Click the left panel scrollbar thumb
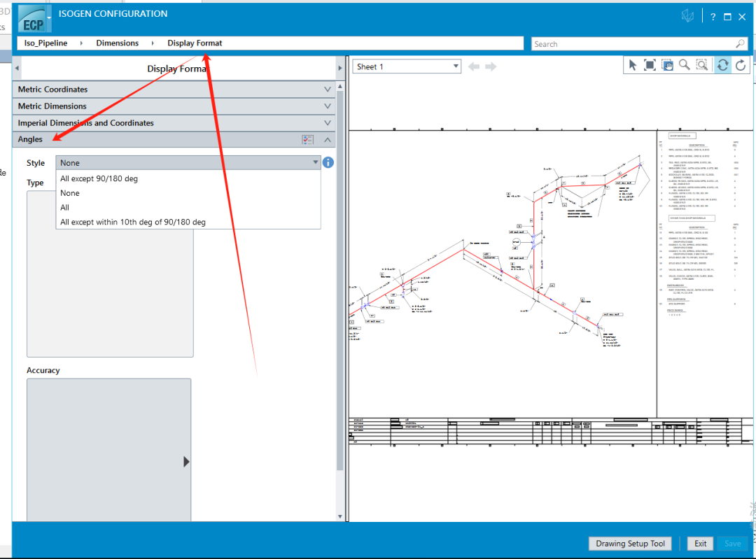 point(340,280)
